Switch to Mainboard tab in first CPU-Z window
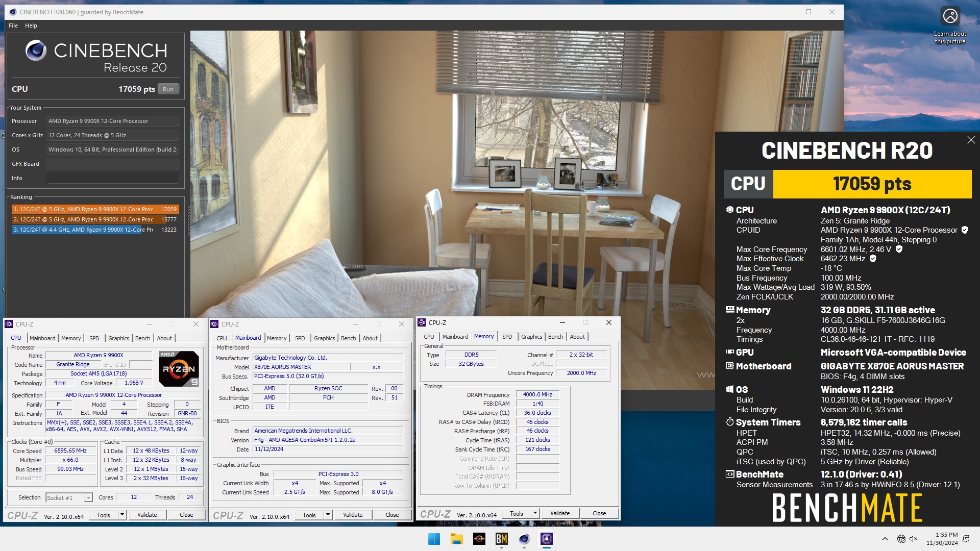The width and height of the screenshot is (980, 551). pyautogui.click(x=42, y=338)
